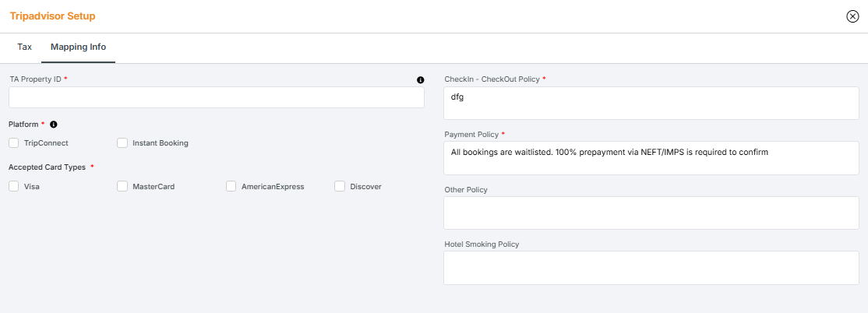Click the info icon for TA Property ID
This screenshot has height=313, width=868.
click(x=421, y=79)
